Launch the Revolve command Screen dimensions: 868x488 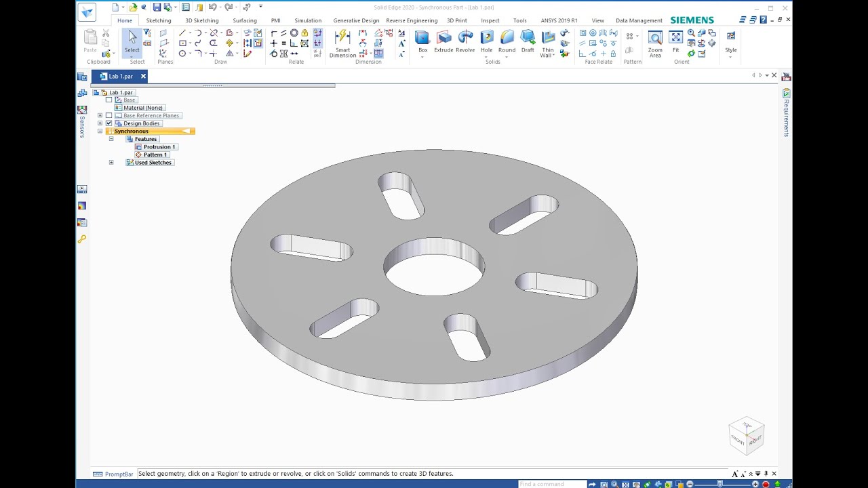pyautogui.click(x=465, y=41)
